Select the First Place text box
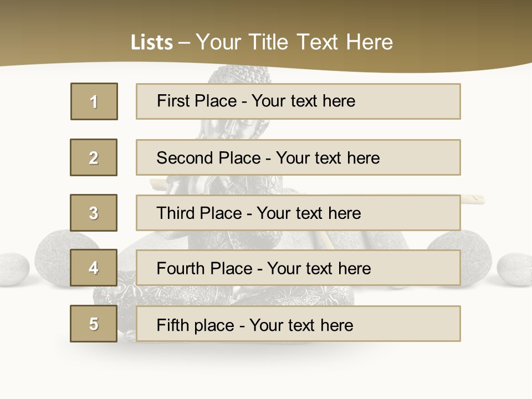Screen dimensions: 532x399 click(298, 101)
